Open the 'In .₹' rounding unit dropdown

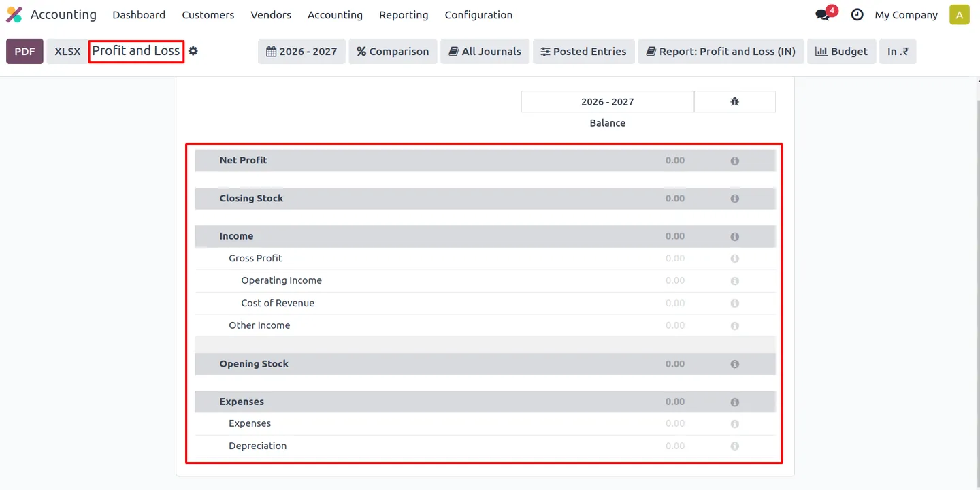pyautogui.click(x=898, y=51)
